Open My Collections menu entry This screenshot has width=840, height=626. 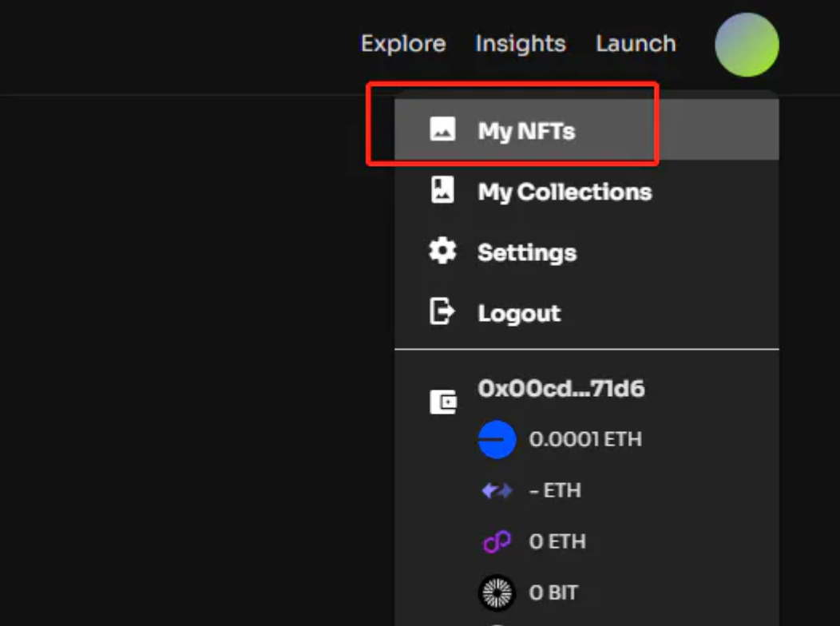click(x=587, y=191)
